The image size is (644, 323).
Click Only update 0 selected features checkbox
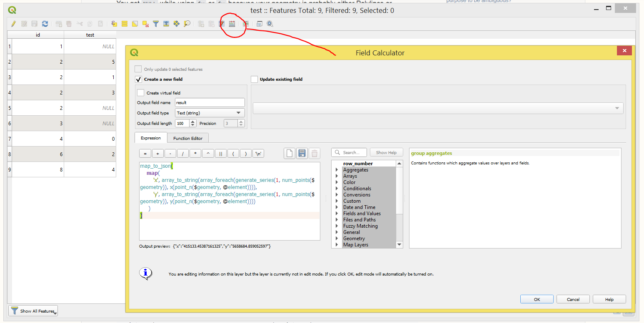[138, 69]
